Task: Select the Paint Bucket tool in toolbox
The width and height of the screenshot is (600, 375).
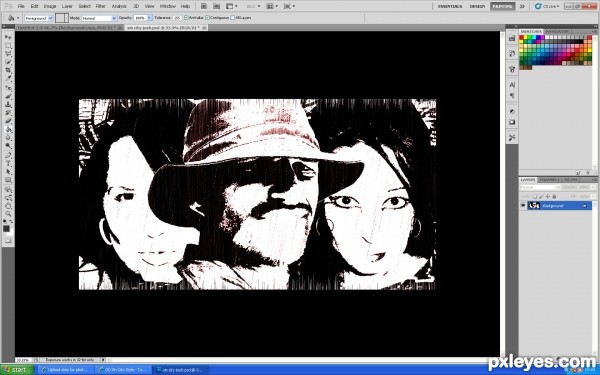Action: (8, 130)
